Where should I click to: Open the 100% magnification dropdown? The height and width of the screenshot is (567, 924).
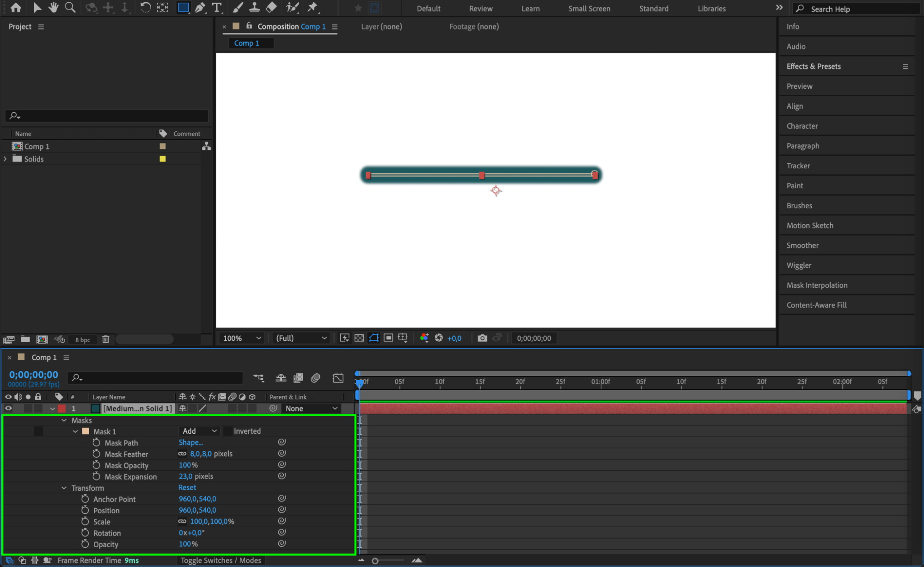242,338
